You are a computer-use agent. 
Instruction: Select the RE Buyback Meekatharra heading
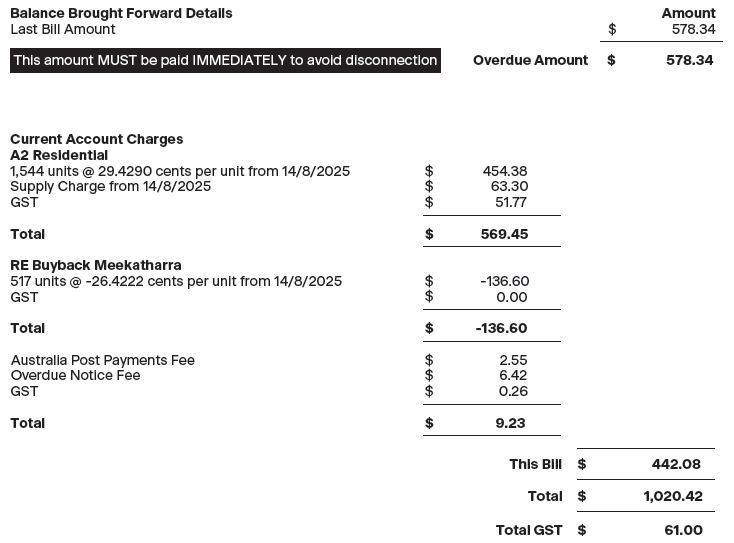[x=96, y=265]
